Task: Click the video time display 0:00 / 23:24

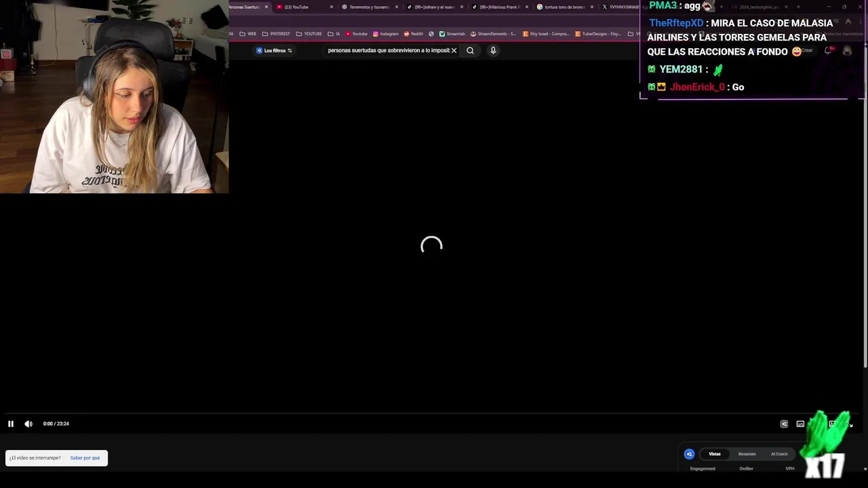Action: 56,424
